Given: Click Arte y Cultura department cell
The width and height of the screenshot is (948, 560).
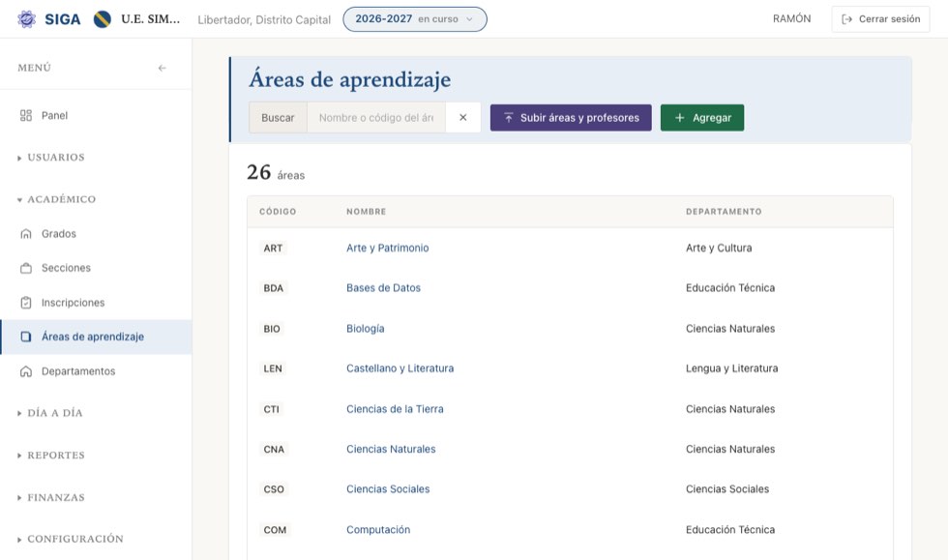Looking at the screenshot, I should click(719, 248).
